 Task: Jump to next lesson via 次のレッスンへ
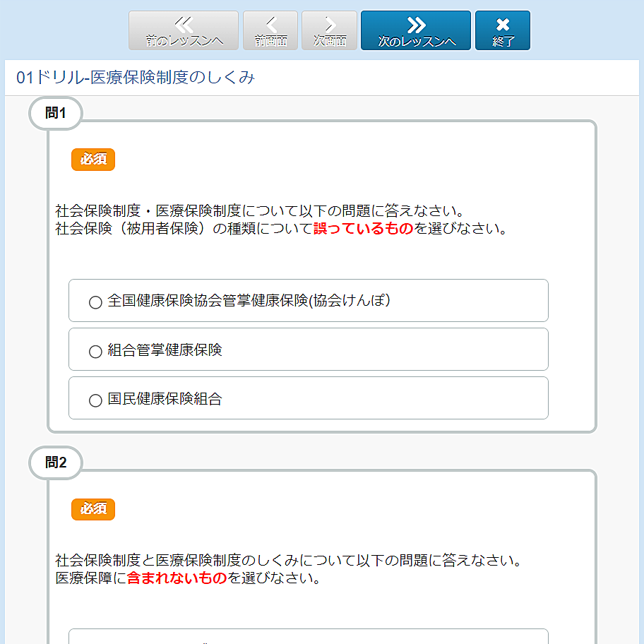(x=416, y=30)
